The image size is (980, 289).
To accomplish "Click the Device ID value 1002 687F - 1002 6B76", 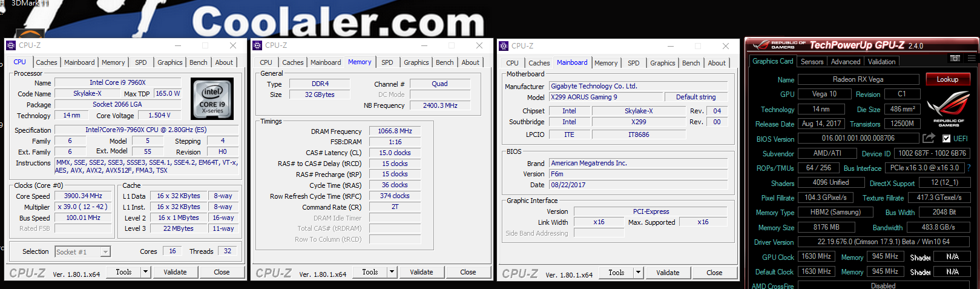I will 932,153.
